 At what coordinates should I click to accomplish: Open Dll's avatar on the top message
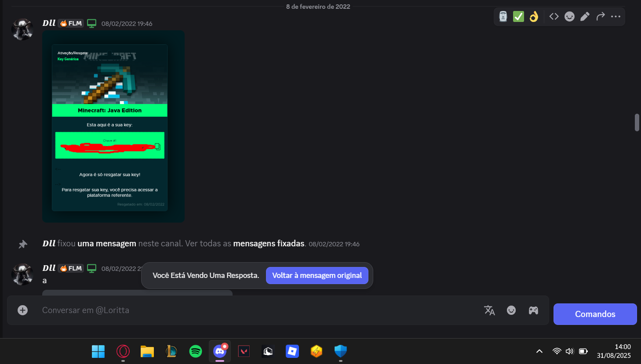coord(22,29)
